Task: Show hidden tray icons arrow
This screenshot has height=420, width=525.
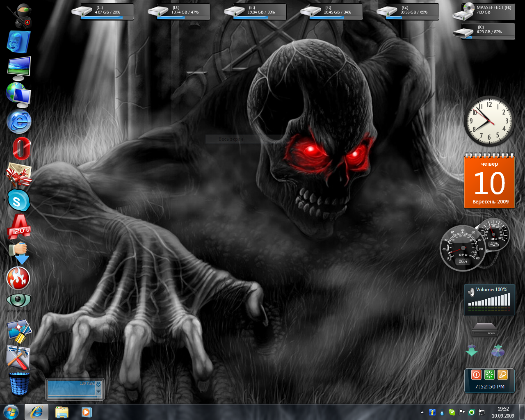Action: coord(422,412)
